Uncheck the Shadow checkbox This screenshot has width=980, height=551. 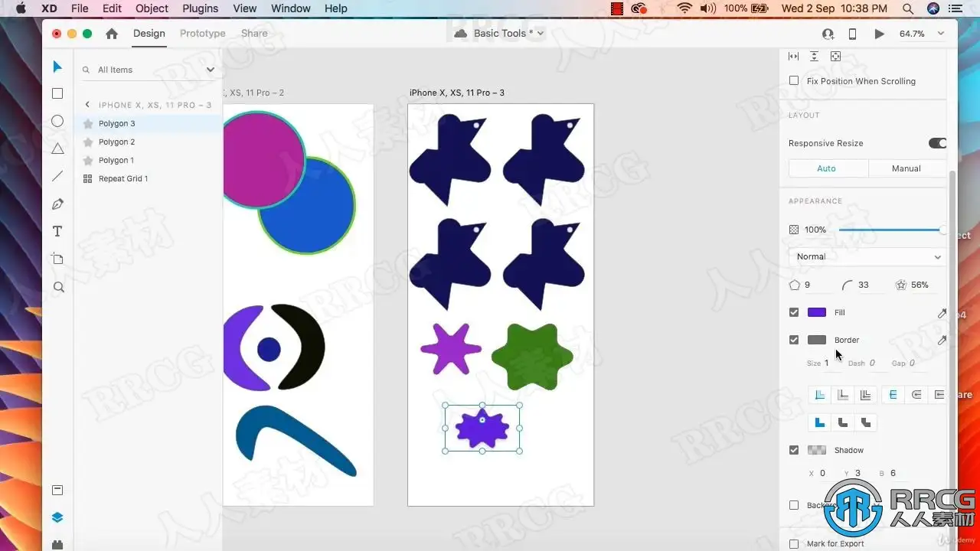[794, 450]
